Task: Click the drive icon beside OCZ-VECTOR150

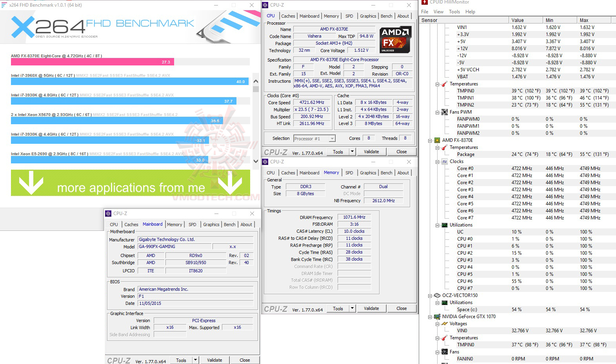Action: pyautogui.click(x=437, y=295)
